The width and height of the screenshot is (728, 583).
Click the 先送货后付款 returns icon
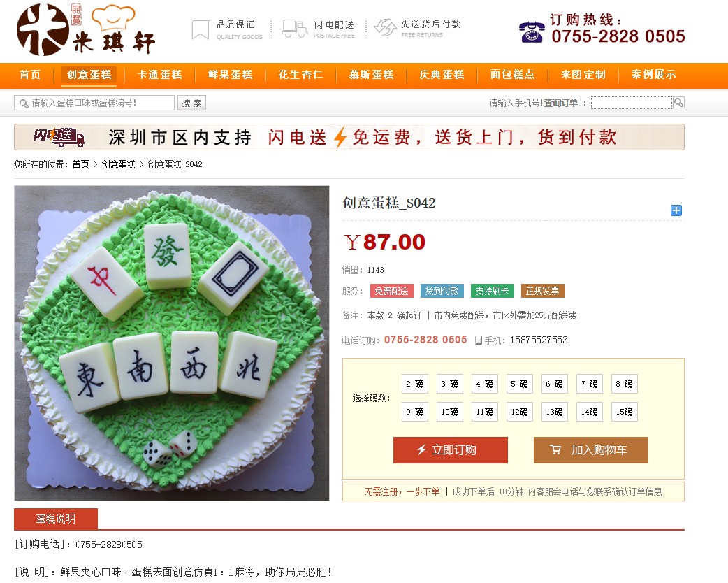[x=386, y=28]
